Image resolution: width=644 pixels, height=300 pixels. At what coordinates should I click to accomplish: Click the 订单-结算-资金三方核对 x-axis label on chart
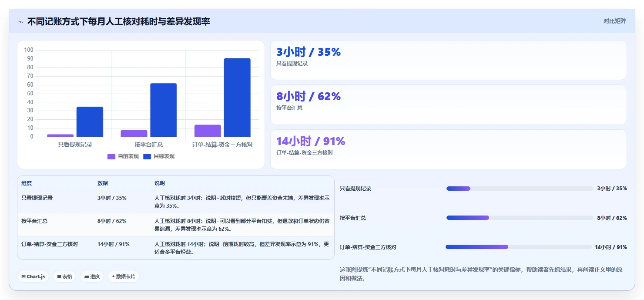click(222, 145)
